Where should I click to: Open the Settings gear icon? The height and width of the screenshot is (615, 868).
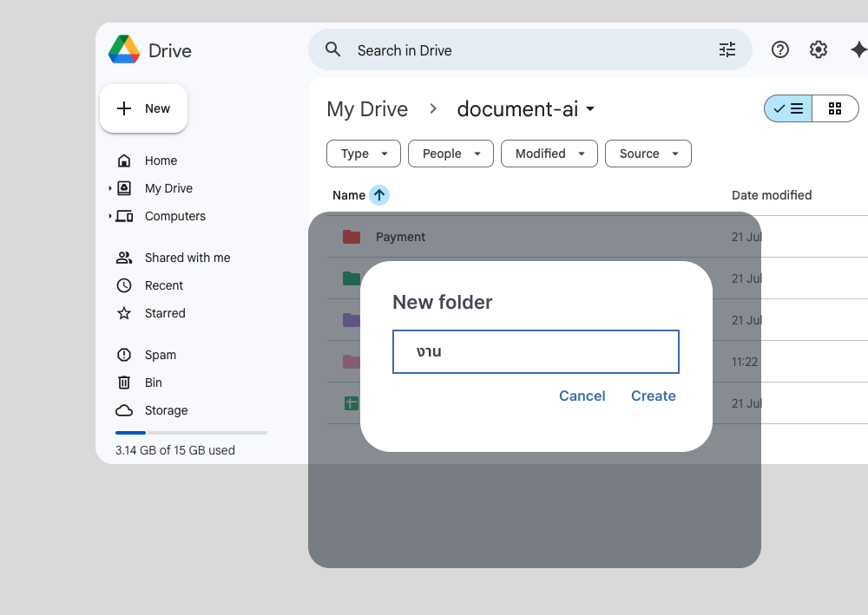tap(819, 50)
